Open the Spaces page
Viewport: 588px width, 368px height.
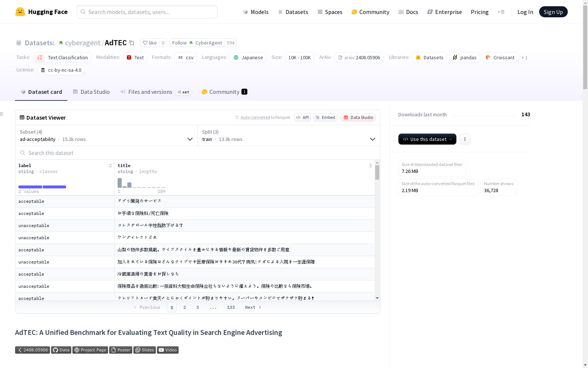coord(330,12)
